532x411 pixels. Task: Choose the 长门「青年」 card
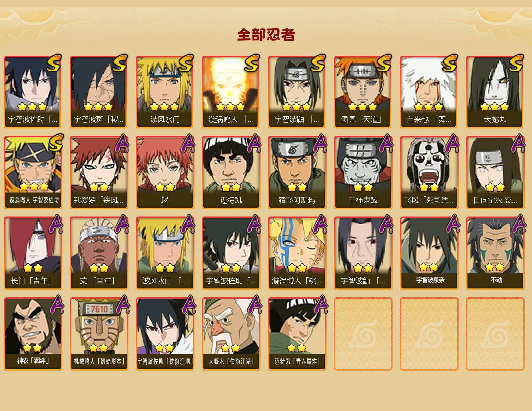coord(33,253)
